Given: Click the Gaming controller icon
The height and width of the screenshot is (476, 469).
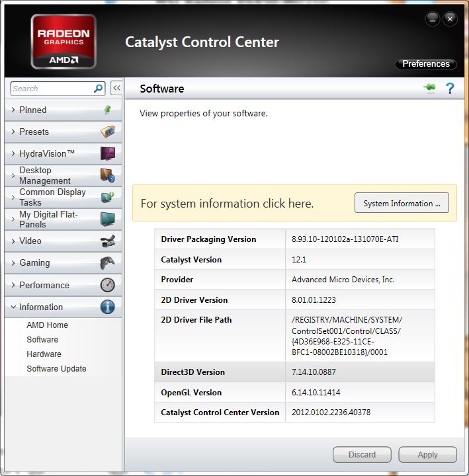Looking at the screenshot, I should coord(108,263).
